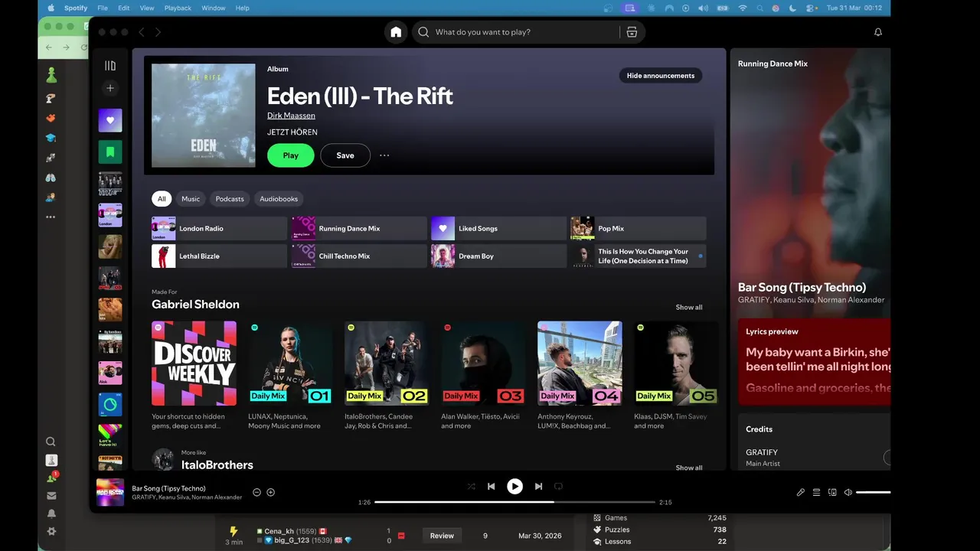Open This Is How You Change Your Life

[x=639, y=256]
